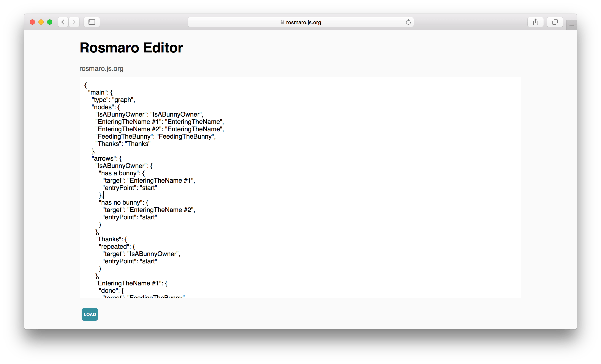Image resolution: width=601 pixels, height=364 pixels.
Task: Click the "EnteringTheName #1": { line
Action: (x=131, y=283)
